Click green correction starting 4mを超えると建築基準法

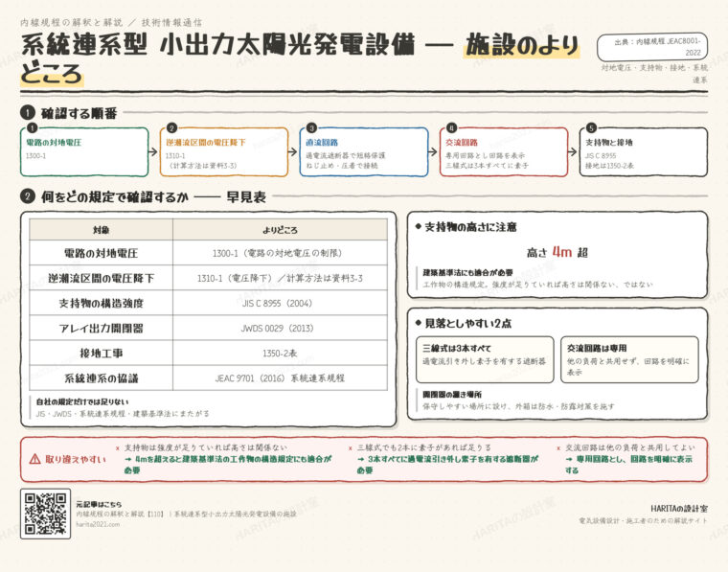228,465
